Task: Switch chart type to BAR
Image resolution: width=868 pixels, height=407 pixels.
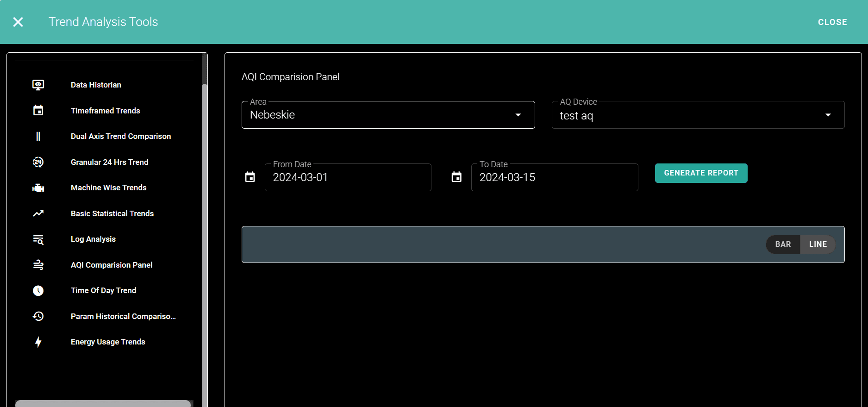Action: pyautogui.click(x=783, y=244)
